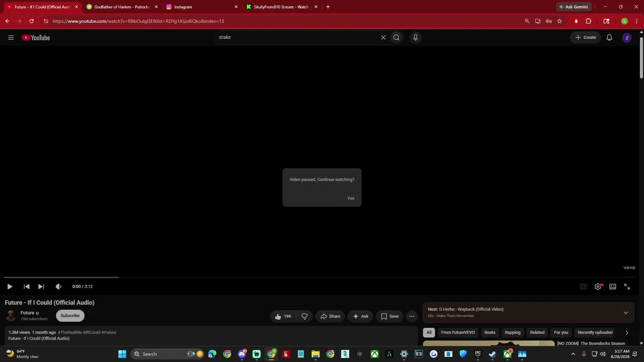View site information in the address bar
Image resolution: width=644 pixels, height=362 pixels.
pyautogui.click(x=46, y=21)
